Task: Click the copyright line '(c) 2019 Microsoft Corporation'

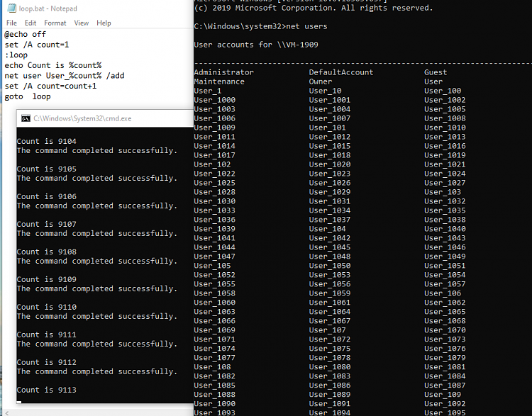Action: point(314,8)
